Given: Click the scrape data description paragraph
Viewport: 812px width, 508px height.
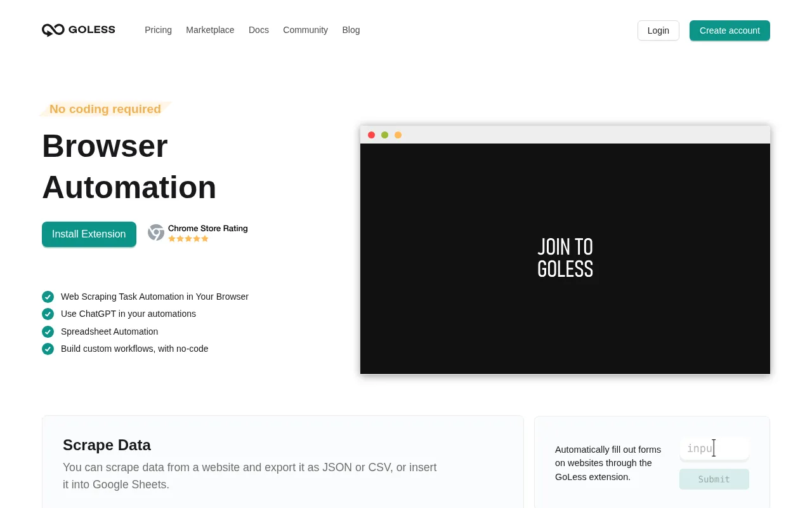Looking at the screenshot, I should coord(250,476).
